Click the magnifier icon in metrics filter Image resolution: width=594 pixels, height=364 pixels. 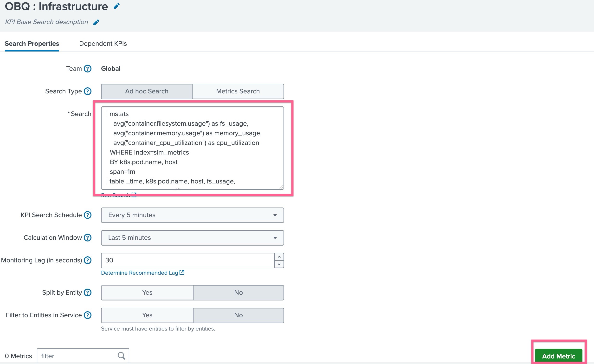121,356
